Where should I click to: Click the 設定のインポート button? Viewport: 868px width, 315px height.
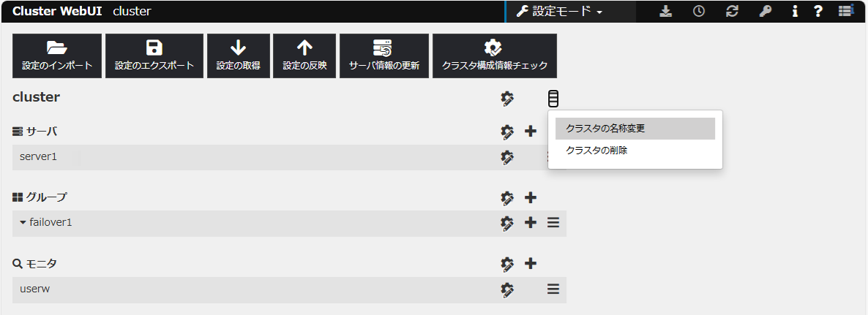(x=57, y=56)
